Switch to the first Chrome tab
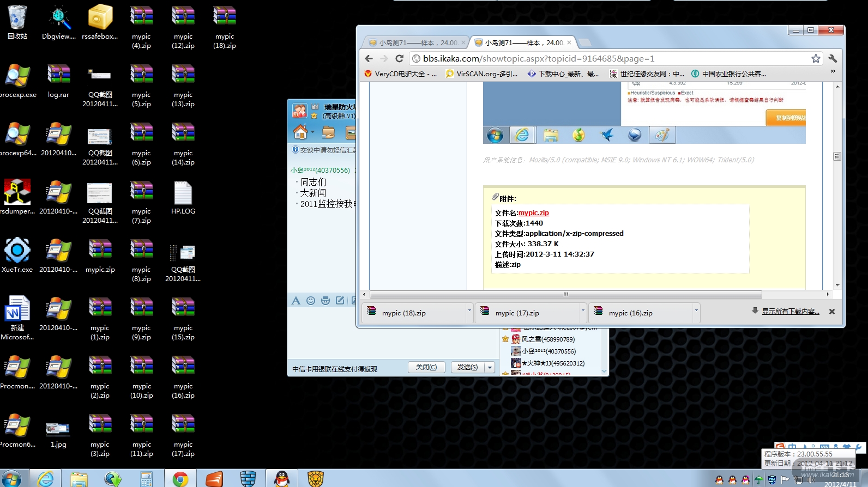Image resolution: width=868 pixels, height=487 pixels. pos(416,42)
